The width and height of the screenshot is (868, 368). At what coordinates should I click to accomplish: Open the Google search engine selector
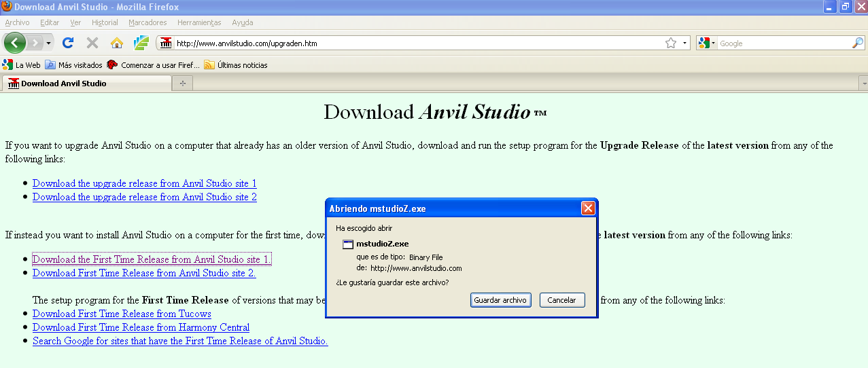tap(707, 43)
